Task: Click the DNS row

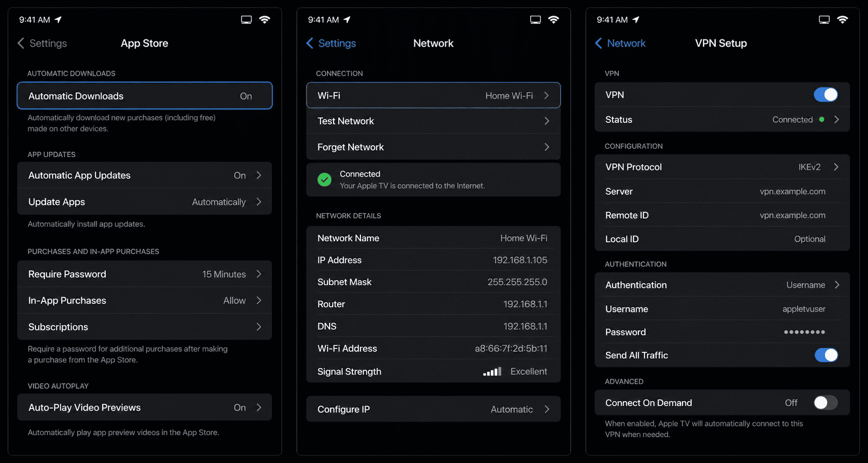Action: [433, 327]
